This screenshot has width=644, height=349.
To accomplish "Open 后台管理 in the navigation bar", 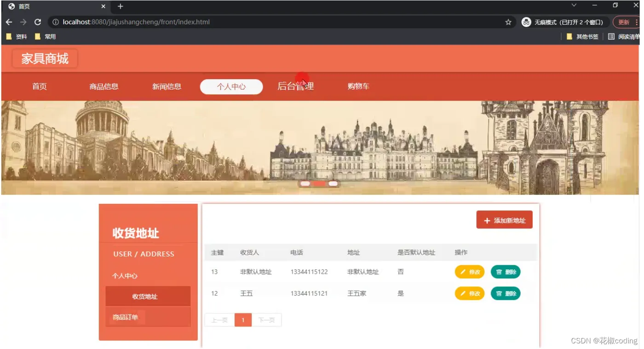I will 295,87.
